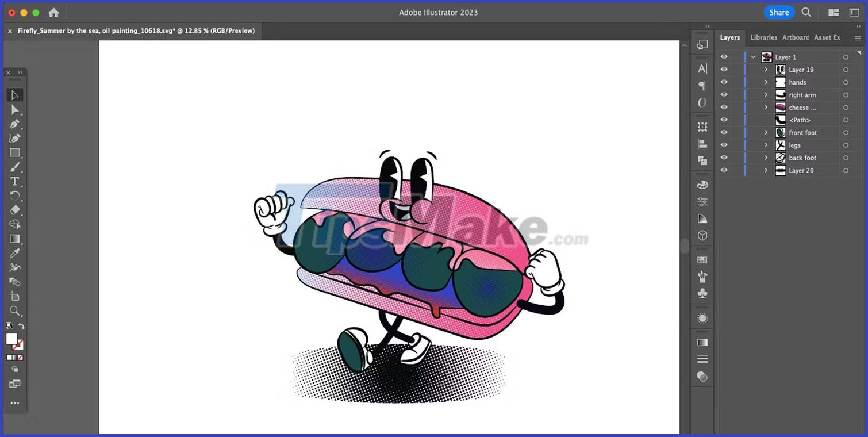Open the Artboards panel tab
Screen dimensions: 868x437
pos(795,37)
